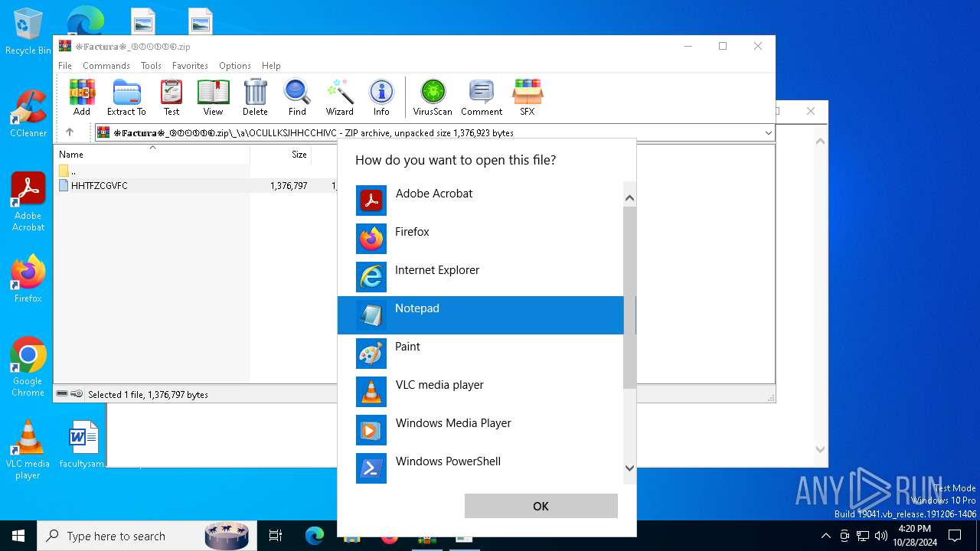
Task: Expand the archive path dropdown arrow
Action: coord(768,133)
